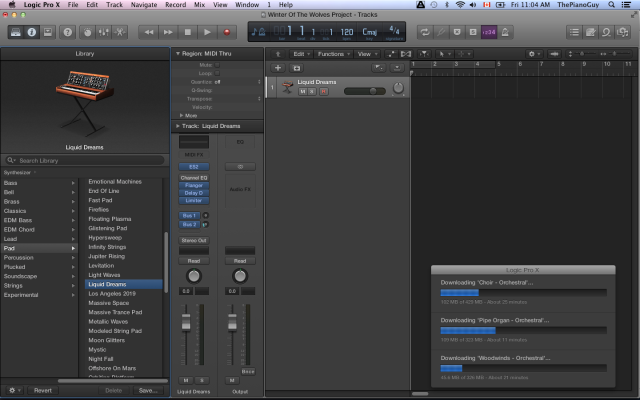Expand the Track: Liquid Dreams section
This screenshot has height=400, width=640.
[178, 126]
